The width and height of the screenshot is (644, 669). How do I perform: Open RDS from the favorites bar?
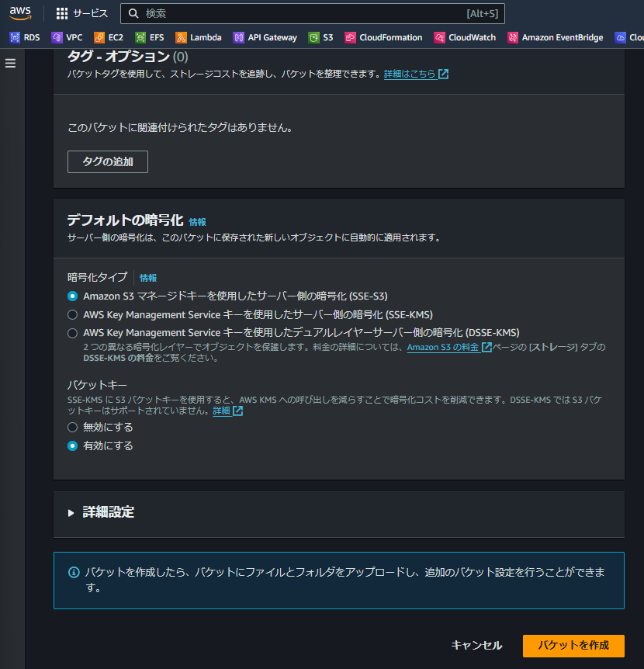[x=25, y=36]
